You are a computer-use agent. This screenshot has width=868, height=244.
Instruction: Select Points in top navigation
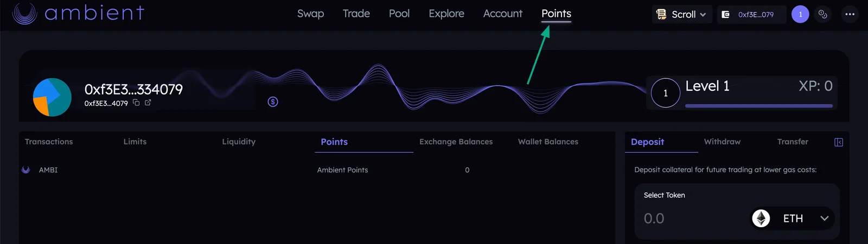pos(556,14)
